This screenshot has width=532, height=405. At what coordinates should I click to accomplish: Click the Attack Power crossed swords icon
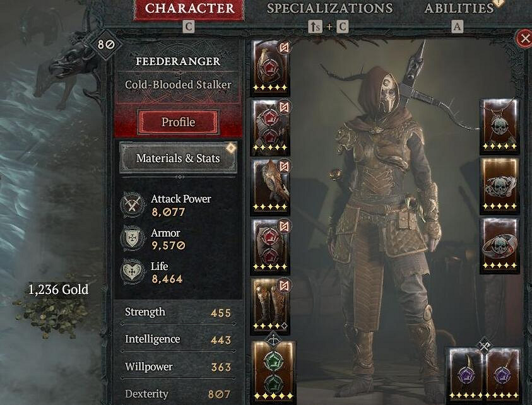[x=133, y=205]
